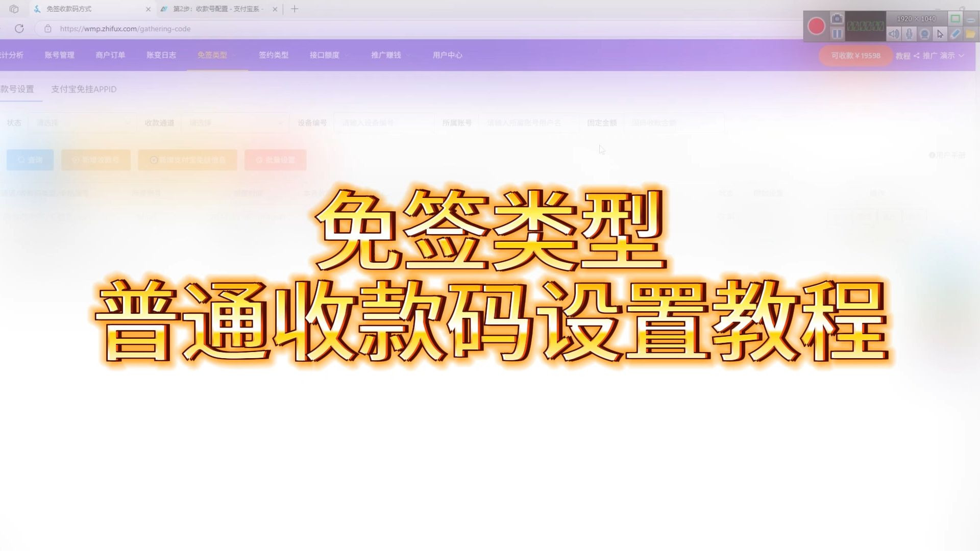This screenshot has height=551, width=980.
Task: Toggle webcam icon in recorder toolbar
Action: pos(924,34)
